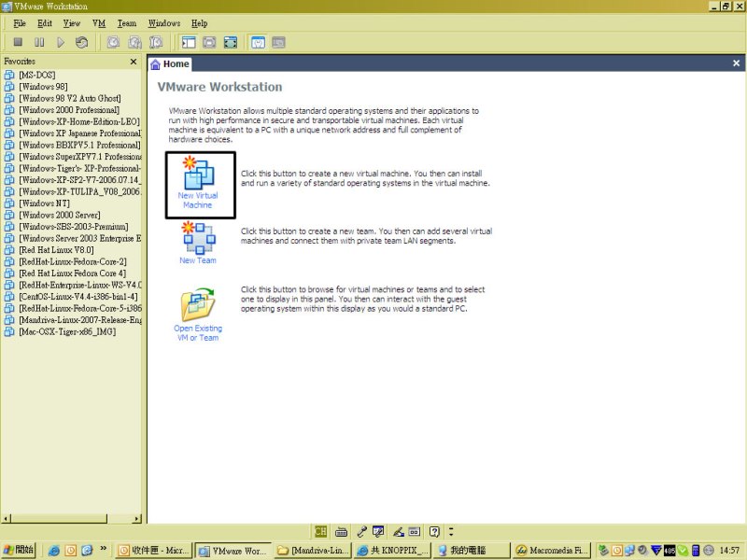Open the Team menu
The image size is (747, 560).
coord(127,22)
